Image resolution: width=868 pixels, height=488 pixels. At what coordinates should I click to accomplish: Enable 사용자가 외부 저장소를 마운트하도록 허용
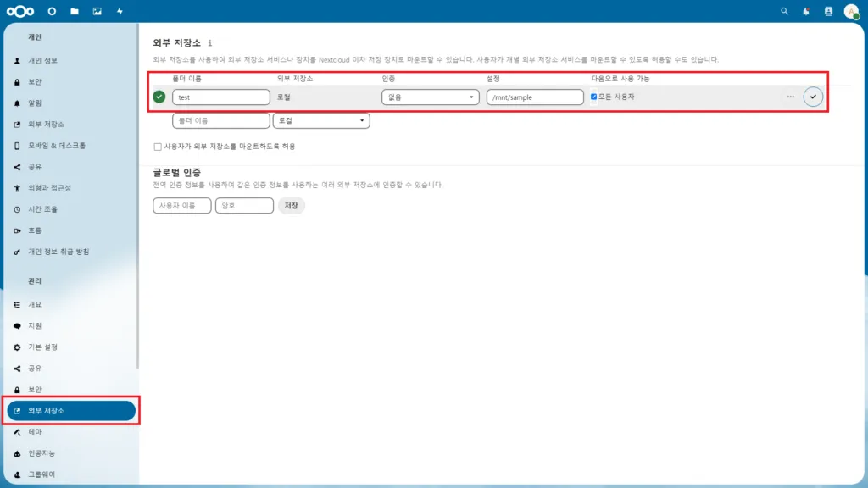(x=157, y=146)
